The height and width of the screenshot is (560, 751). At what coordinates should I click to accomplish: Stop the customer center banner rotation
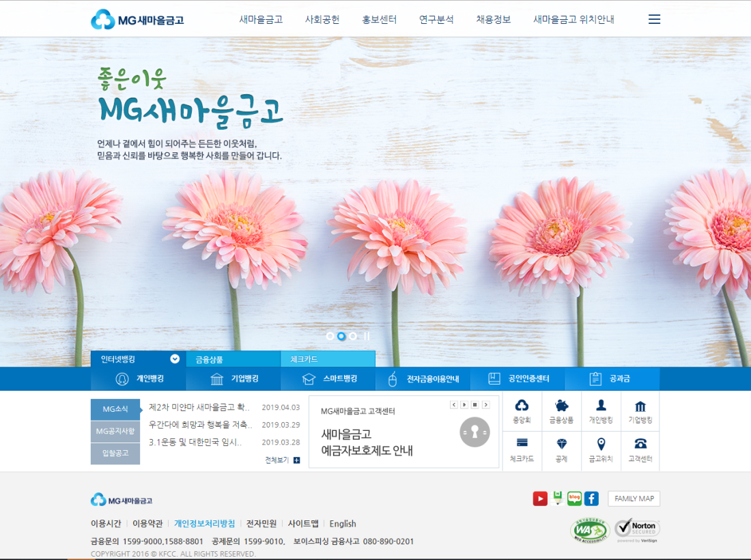point(474,405)
